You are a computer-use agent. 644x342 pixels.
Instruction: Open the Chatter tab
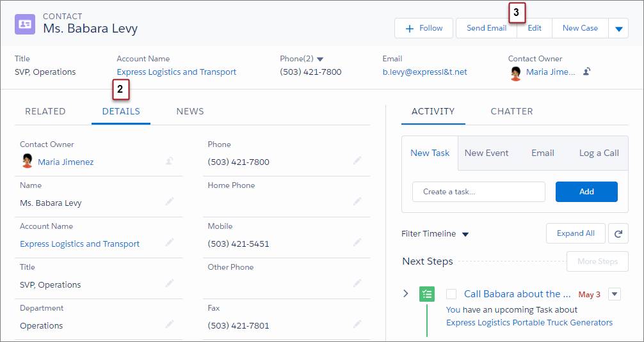(x=511, y=111)
